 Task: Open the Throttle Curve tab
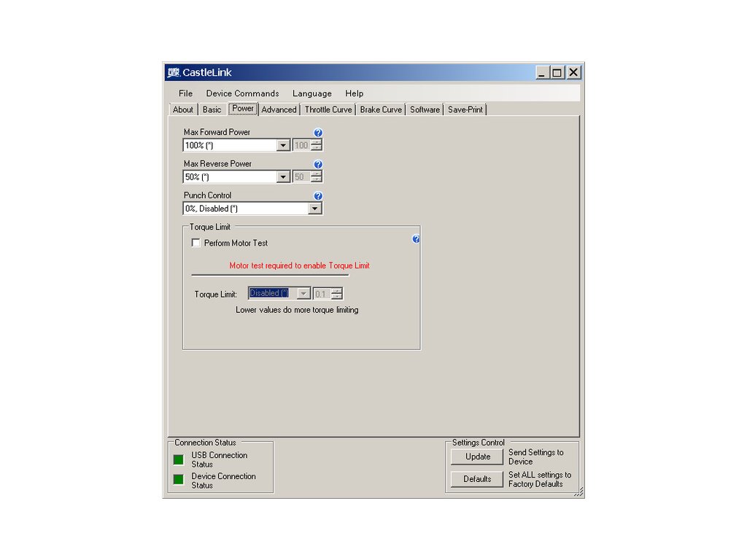click(328, 109)
